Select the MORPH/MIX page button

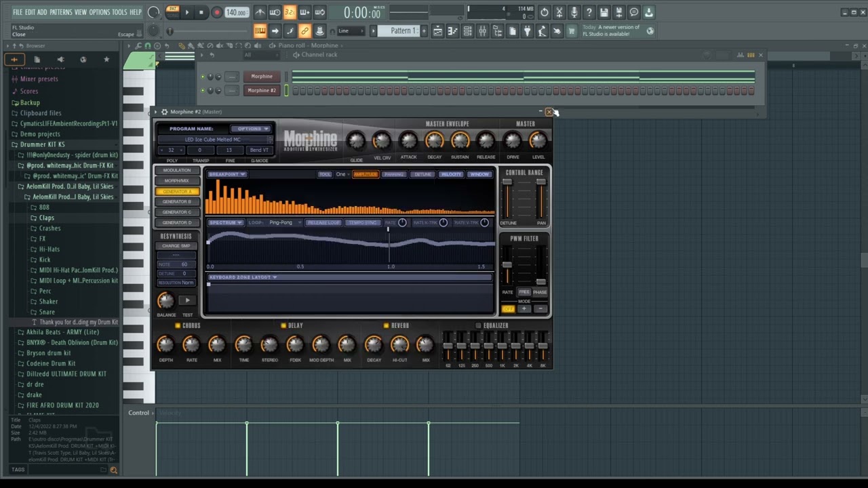coord(176,181)
